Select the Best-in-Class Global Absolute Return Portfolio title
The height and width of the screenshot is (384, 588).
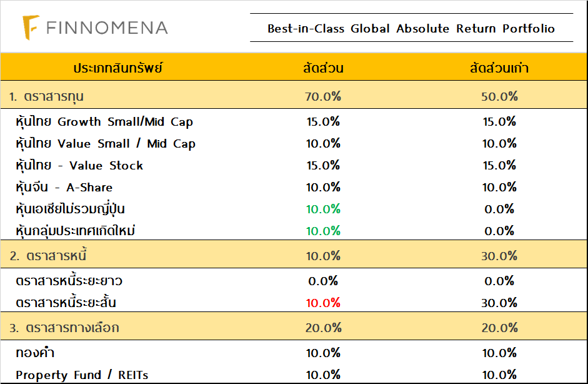tap(411, 29)
